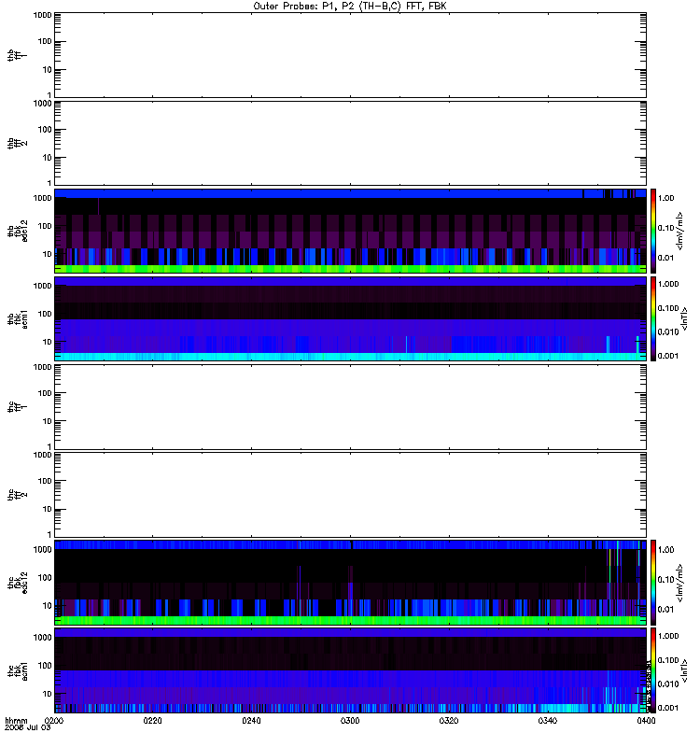This screenshot has width=700, height=747.
Task: Click the 'thc fbk edc12' y-axis title
Action: [x=17, y=583]
